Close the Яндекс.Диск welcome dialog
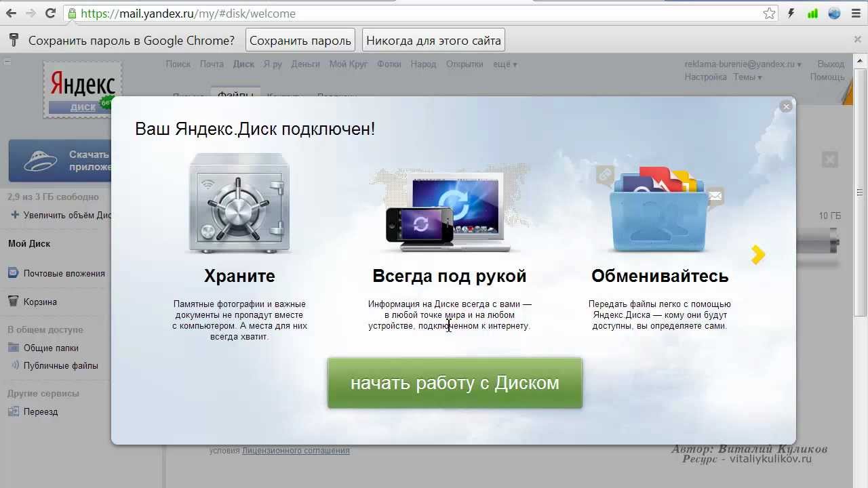The width and height of the screenshot is (868, 488). [786, 106]
